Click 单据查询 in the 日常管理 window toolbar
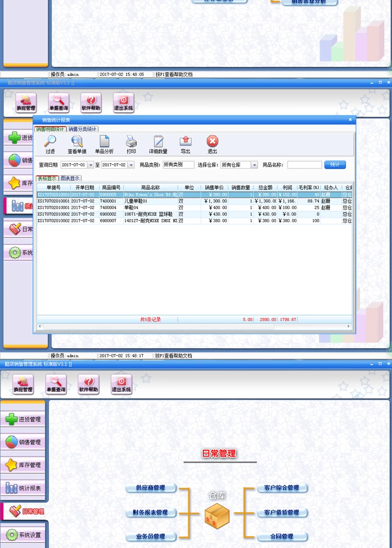Screen dimensions: 392x548 (x=56, y=384)
